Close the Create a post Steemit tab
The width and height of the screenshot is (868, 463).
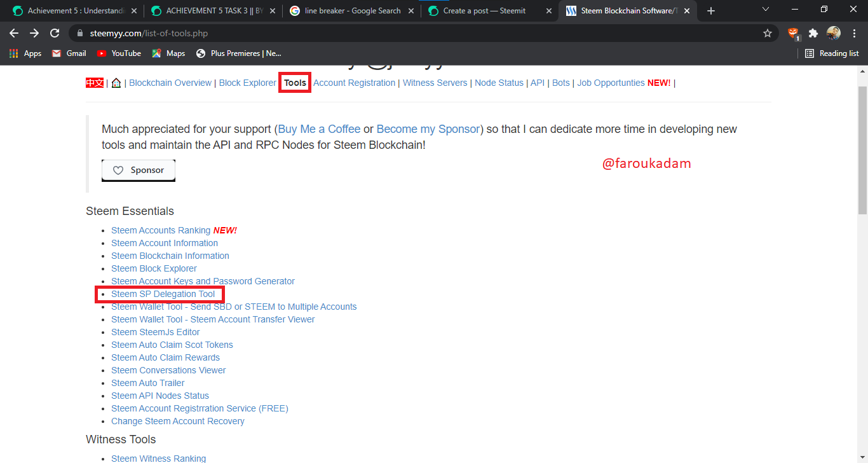(x=548, y=11)
